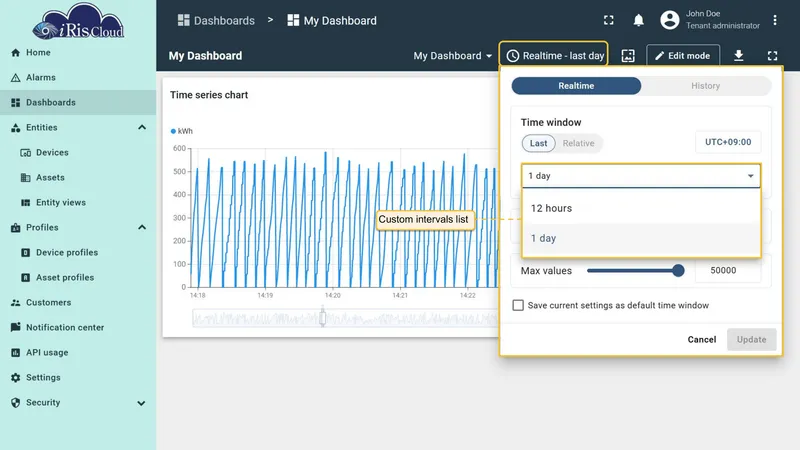
Task: Click the Entity views icon
Action: (26, 203)
